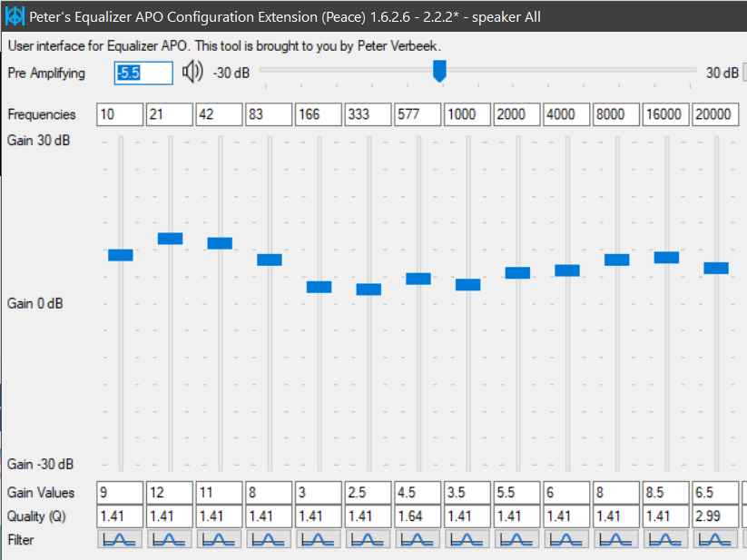
Task: Click the 21 Hz gain slider handle
Action: click(170, 239)
